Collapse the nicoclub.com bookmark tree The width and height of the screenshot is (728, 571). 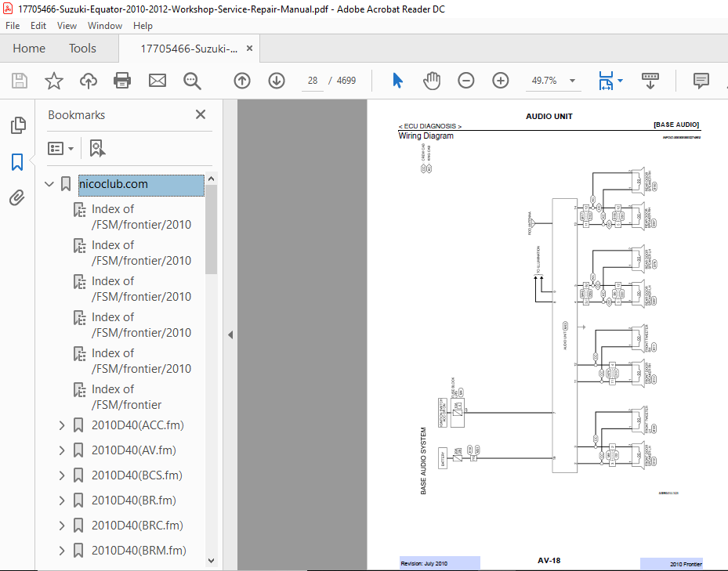pyautogui.click(x=49, y=184)
